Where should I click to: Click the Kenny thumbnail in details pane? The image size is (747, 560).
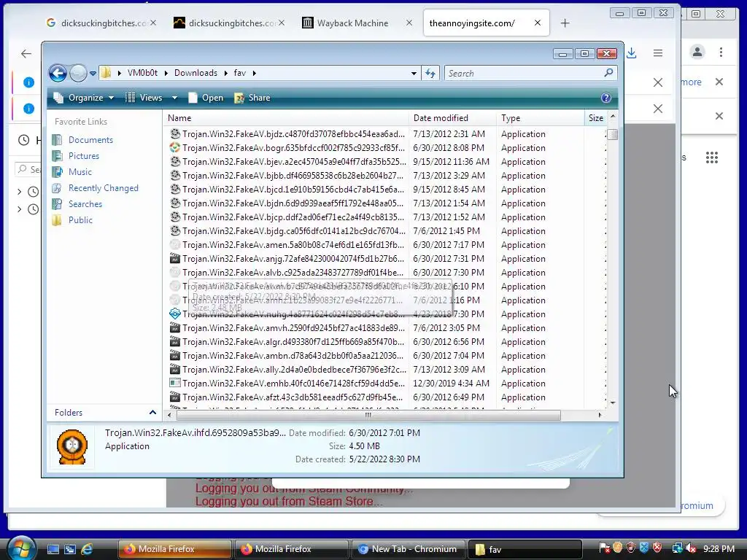click(x=72, y=447)
